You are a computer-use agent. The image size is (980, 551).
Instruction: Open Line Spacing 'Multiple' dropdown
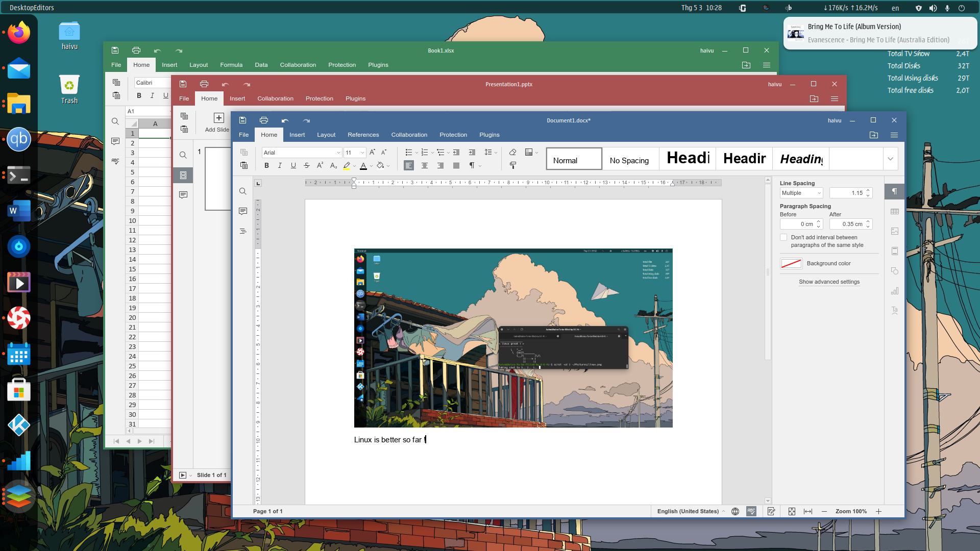801,193
